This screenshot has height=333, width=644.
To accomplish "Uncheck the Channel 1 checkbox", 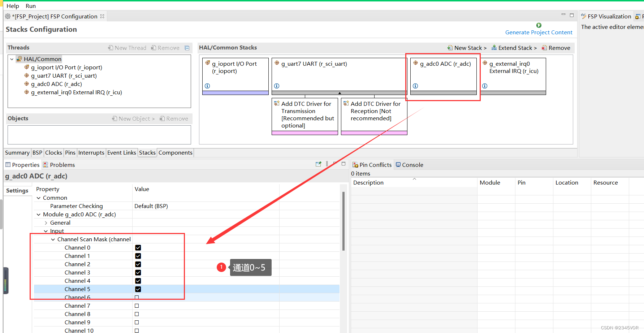I will pos(138,256).
